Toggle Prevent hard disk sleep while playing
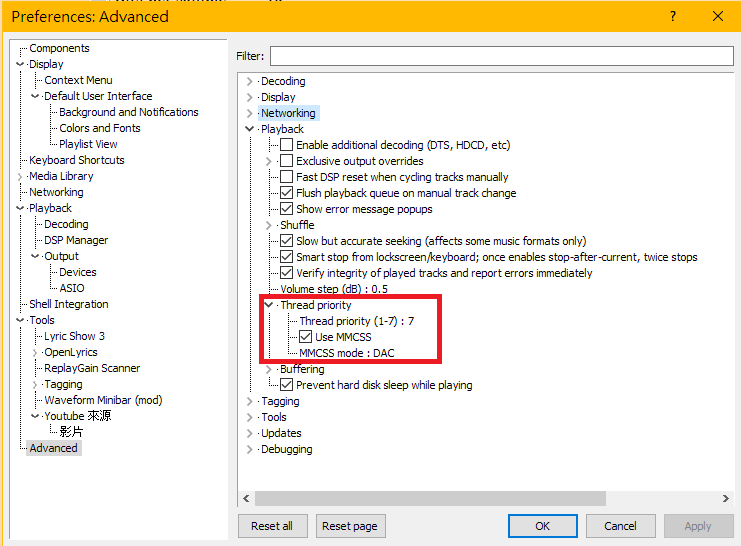741x546 pixels. click(x=287, y=385)
